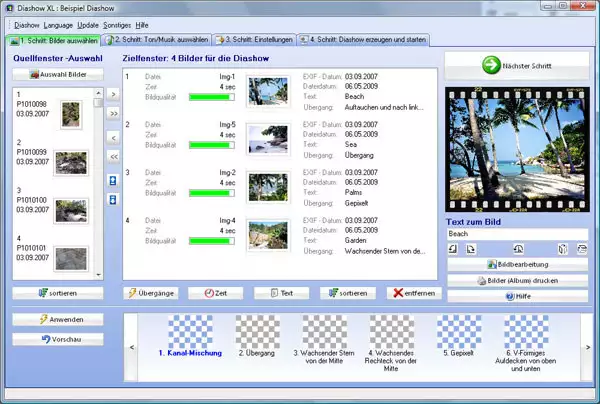600x404 pixels.
Task: Click the Hilfe help button
Action: point(517,296)
